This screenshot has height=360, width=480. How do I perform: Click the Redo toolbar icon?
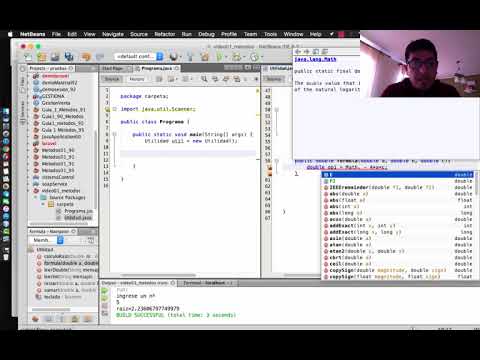pos(100,57)
